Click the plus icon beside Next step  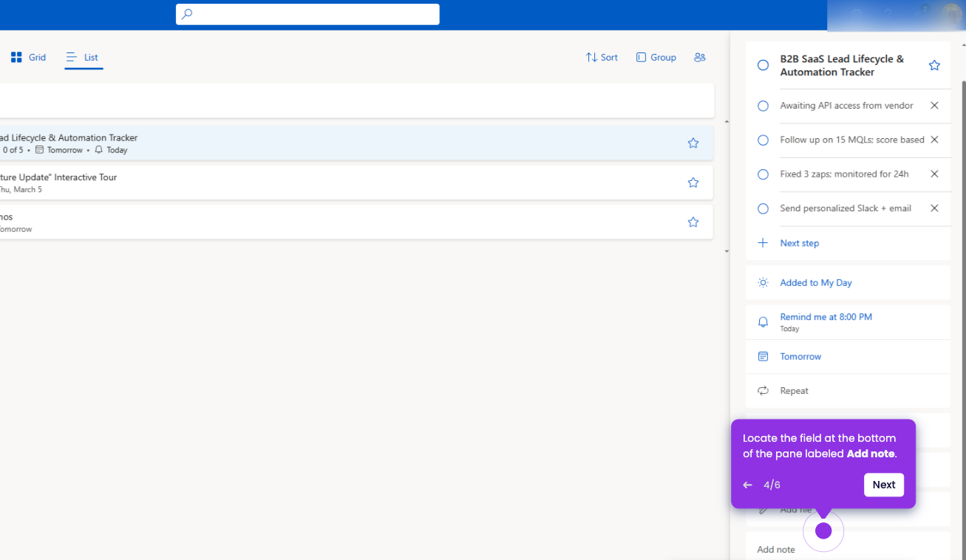click(763, 243)
